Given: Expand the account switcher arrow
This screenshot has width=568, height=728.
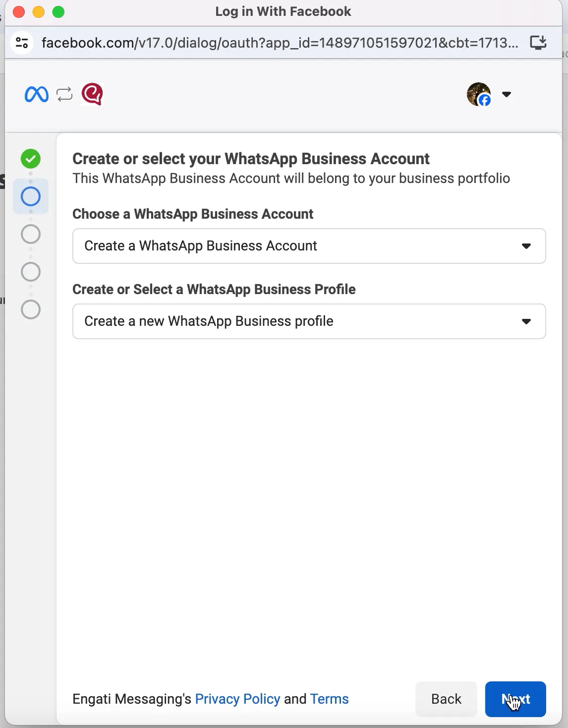Looking at the screenshot, I should tap(507, 94).
